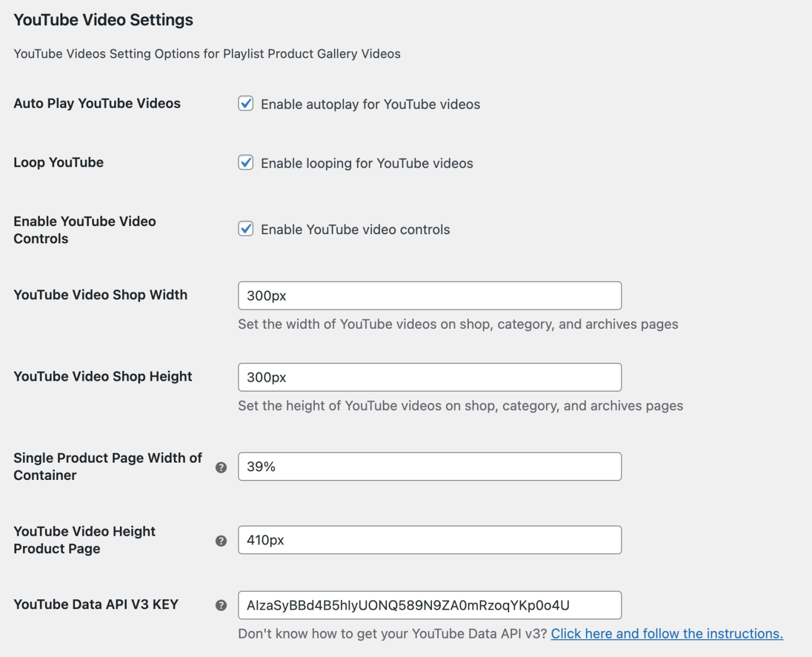Click the Enable YouTube Video Controls label
Viewport: 812px width, 657px height.
pyautogui.click(x=84, y=230)
